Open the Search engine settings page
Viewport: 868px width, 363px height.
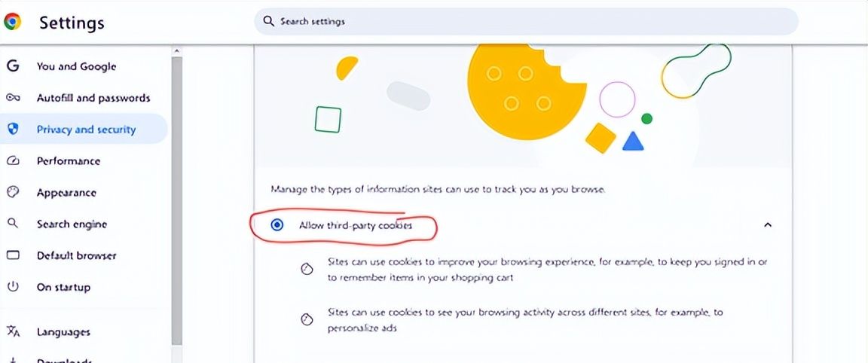click(72, 224)
